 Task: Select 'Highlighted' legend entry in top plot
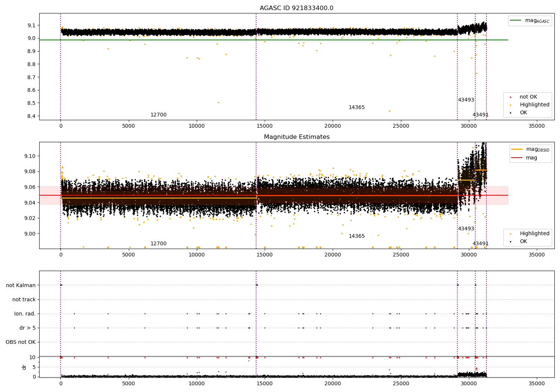[535, 105]
